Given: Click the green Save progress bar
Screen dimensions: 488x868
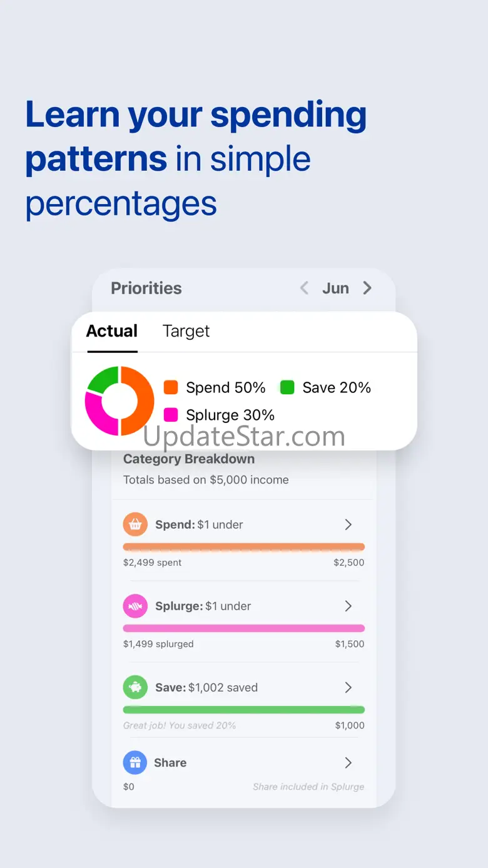Looking at the screenshot, I should click(244, 710).
